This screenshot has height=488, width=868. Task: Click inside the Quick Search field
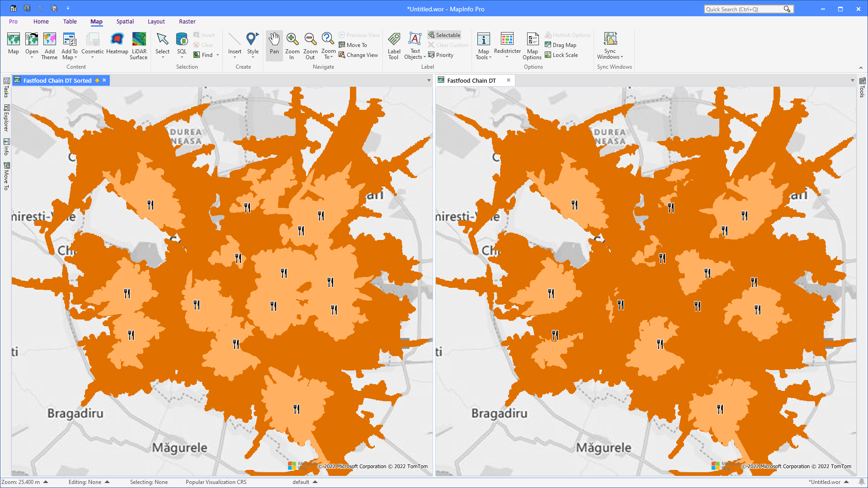click(x=746, y=9)
